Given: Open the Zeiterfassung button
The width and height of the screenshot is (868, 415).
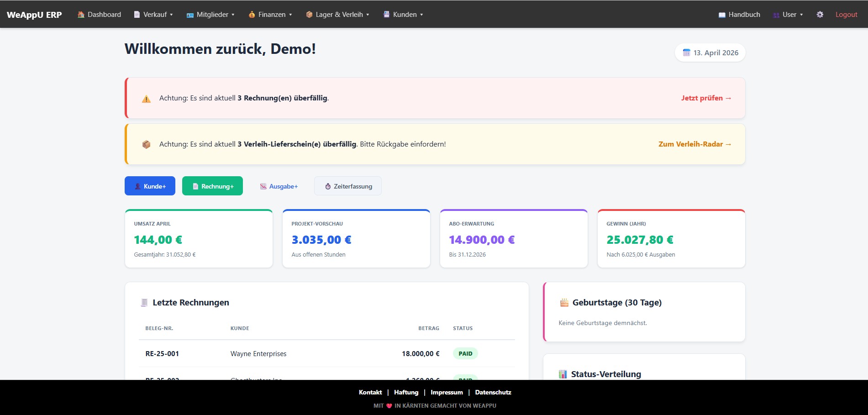Looking at the screenshot, I should (x=348, y=186).
